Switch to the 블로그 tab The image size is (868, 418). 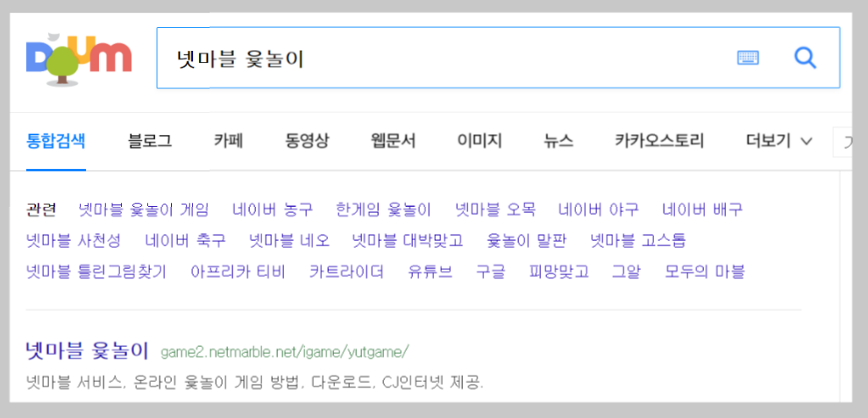[x=149, y=141]
